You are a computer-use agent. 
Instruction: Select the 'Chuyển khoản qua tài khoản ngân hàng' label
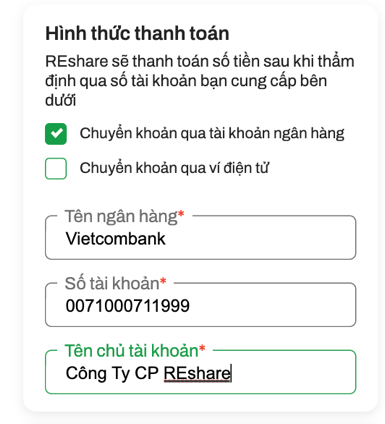pyautogui.click(x=212, y=133)
